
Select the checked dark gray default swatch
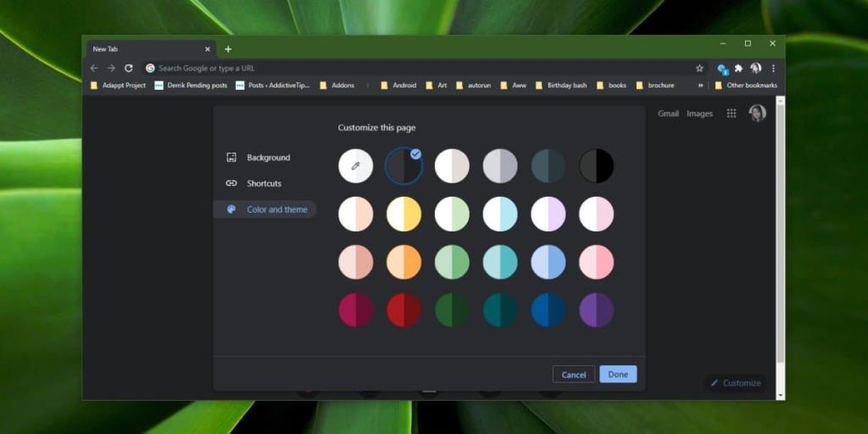tap(404, 165)
